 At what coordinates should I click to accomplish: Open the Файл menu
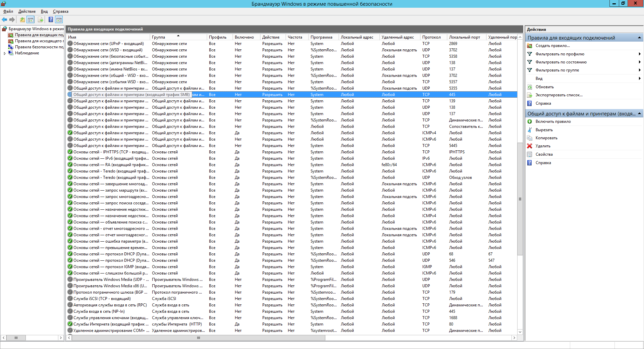pyautogui.click(x=8, y=11)
